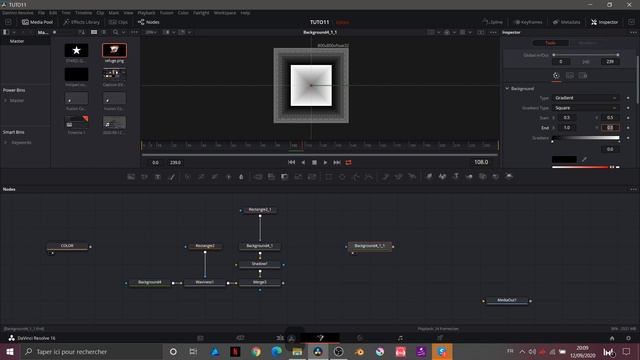Viewport: 640px width, 360px height.
Task: Select the Background4_1_1 node
Action: pyautogui.click(x=369, y=246)
